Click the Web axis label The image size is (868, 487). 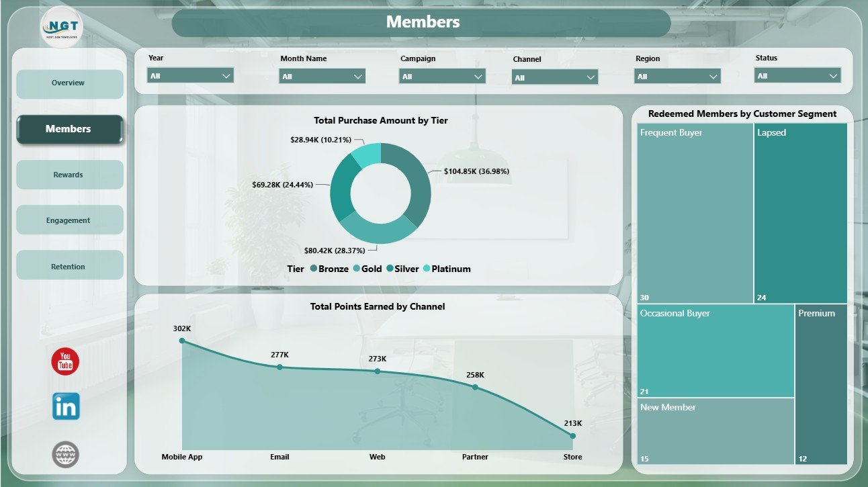[378, 457]
